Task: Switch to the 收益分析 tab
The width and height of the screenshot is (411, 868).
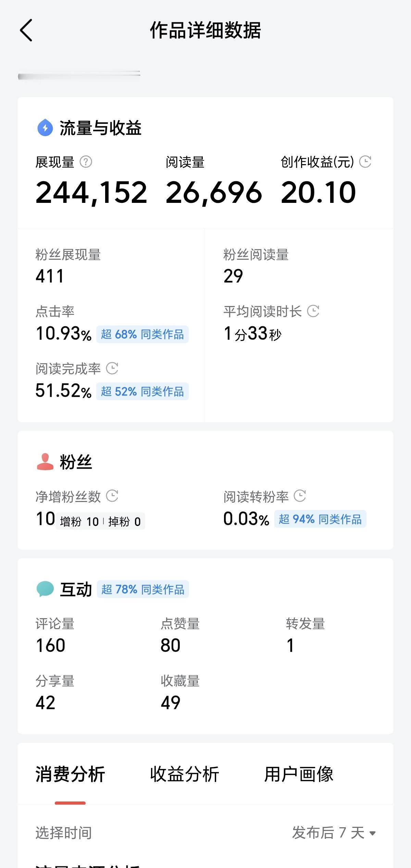Action: [185, 774]
